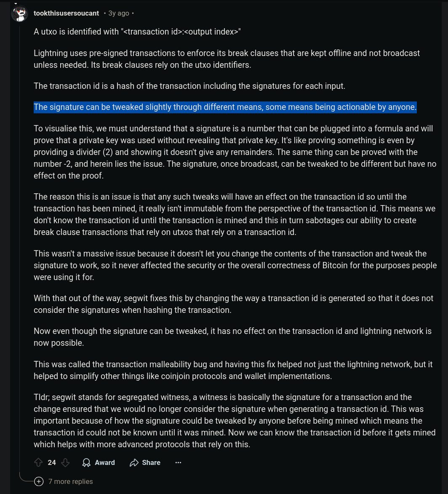Click the Award button label
The width and height of the screenshot is (448, 494).
[x=105, y=462]
